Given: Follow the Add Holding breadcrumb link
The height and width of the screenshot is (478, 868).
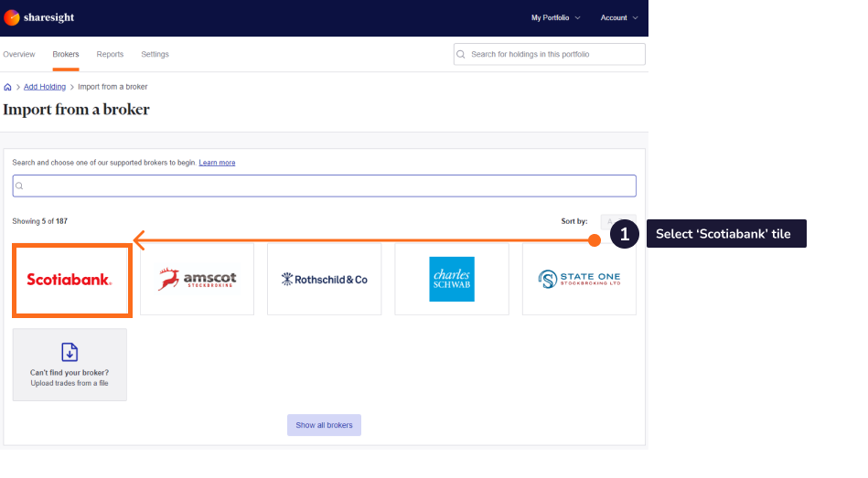Looking at the screenshot, I should [45, 87].
